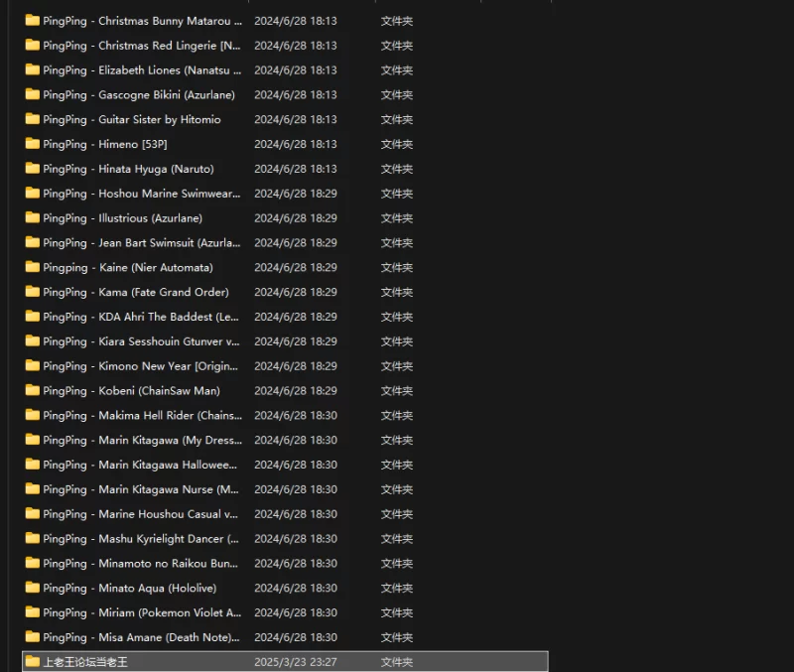Click folder icon of KDA Ahri The Baddest

tap(33, 317)
